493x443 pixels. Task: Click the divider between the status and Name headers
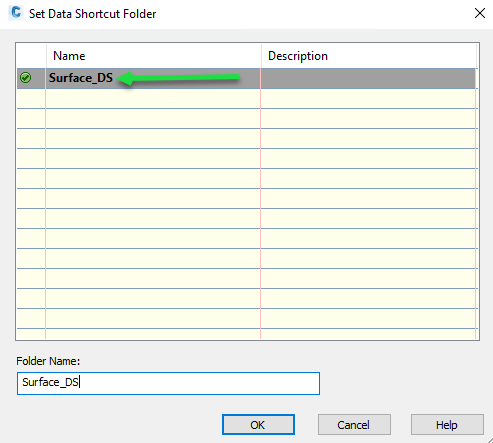pyautogui.click(x=46, y=56)
